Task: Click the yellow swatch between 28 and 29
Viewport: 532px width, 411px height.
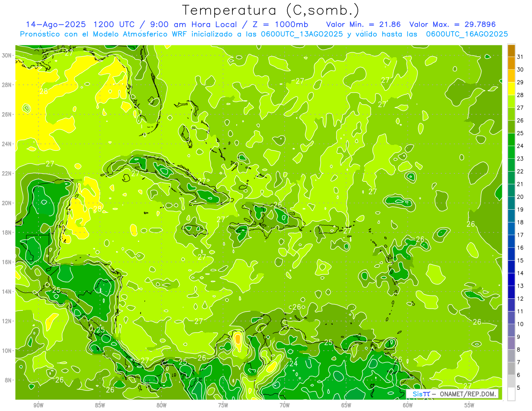Action: [x=511, y=88]
